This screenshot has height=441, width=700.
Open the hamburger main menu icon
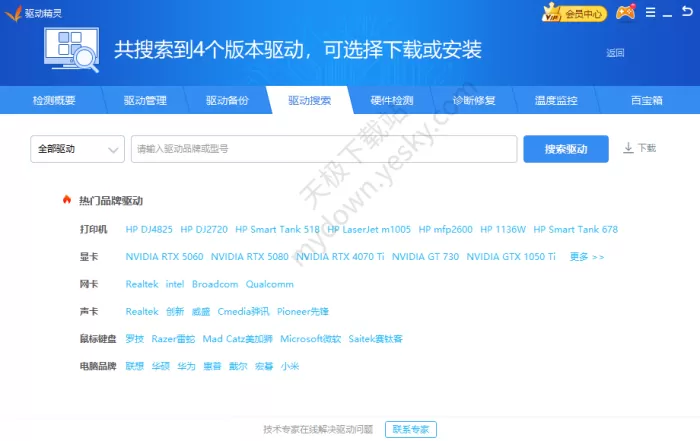click(650, 12)
